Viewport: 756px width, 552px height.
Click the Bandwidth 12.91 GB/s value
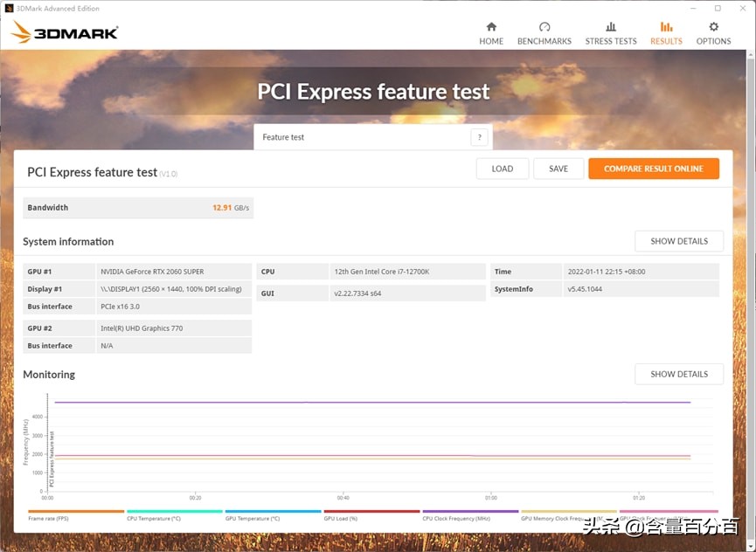(231, 208)
